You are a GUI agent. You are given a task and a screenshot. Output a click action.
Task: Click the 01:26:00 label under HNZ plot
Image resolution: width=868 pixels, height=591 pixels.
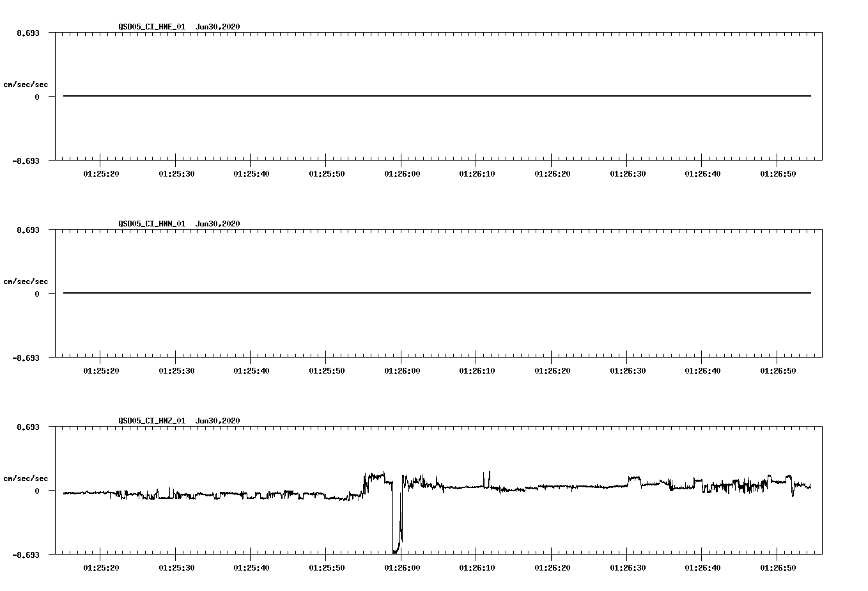click(x=401, y=567)
